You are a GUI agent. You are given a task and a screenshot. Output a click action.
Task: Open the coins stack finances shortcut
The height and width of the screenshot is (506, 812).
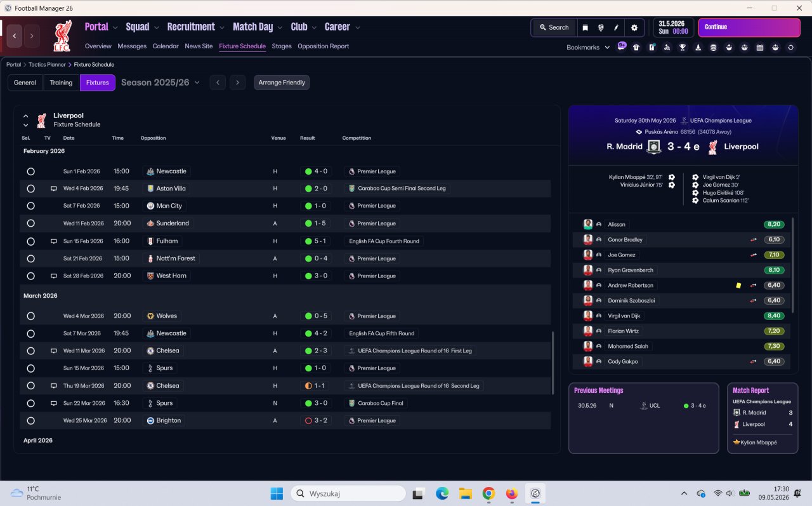(x=714, y=47)
